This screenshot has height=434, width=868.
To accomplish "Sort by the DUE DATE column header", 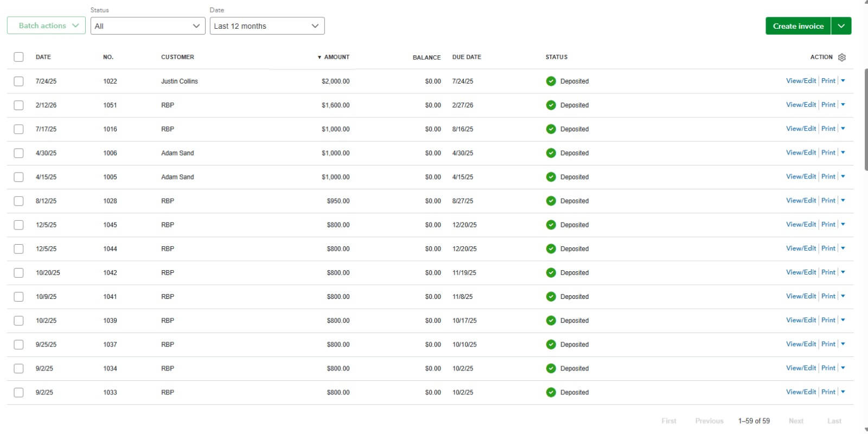I will coord(467,57).
